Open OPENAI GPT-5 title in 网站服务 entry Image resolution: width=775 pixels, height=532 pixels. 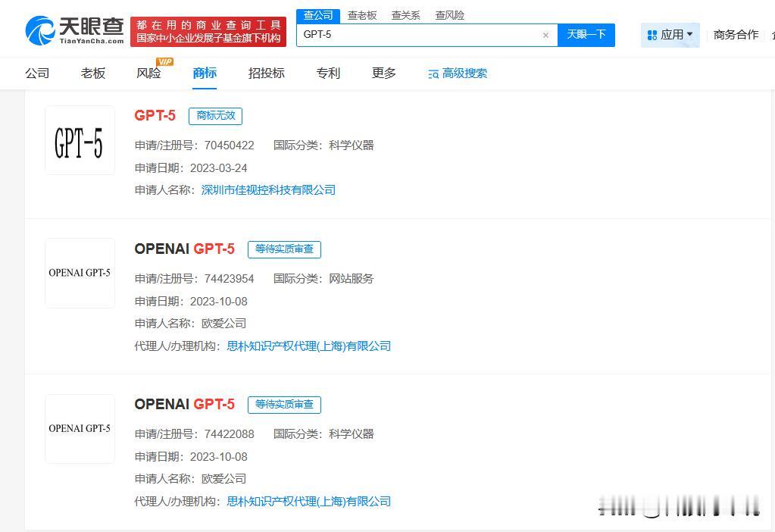(184, 249)
